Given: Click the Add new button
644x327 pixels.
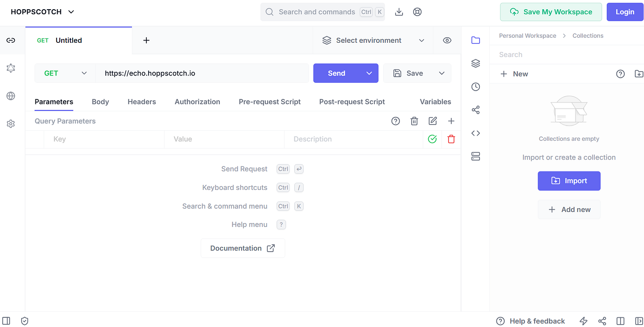Looking at the screenshot, I should point(569,209).
